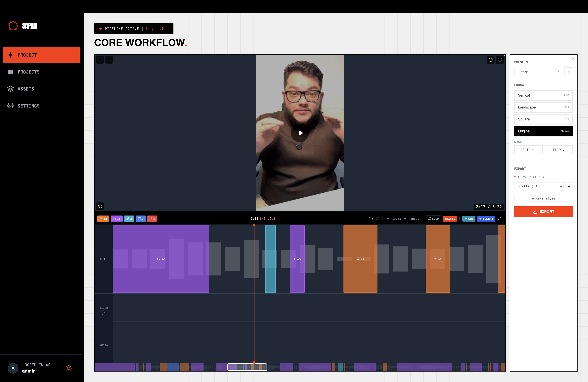Click the Re-analyze button
The image size is (588, 382).
[x=543, y=198]
